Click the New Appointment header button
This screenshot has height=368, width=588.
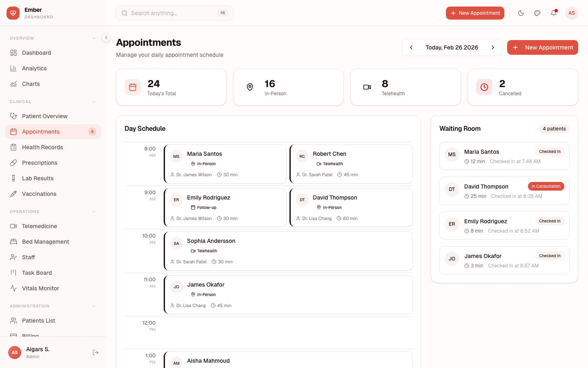[x=475, y=13]
